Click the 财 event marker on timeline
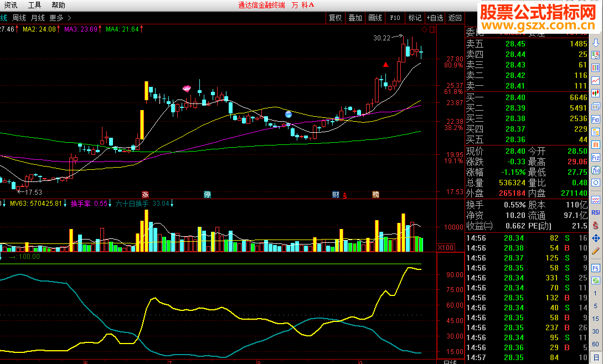Image resolution: width=603 pixels, height=364 pixels. 336,195
